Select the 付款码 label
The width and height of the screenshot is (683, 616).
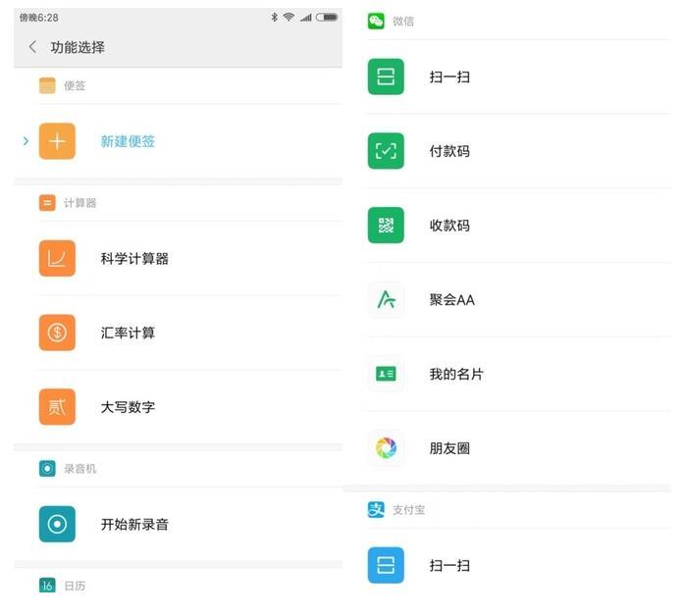[x=449, y=151]
